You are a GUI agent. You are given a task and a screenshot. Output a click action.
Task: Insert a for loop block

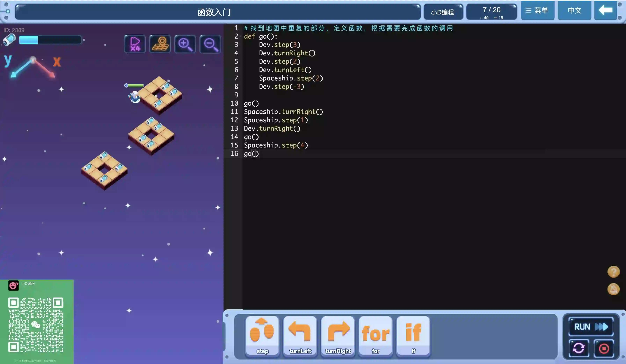click(375, 335)
